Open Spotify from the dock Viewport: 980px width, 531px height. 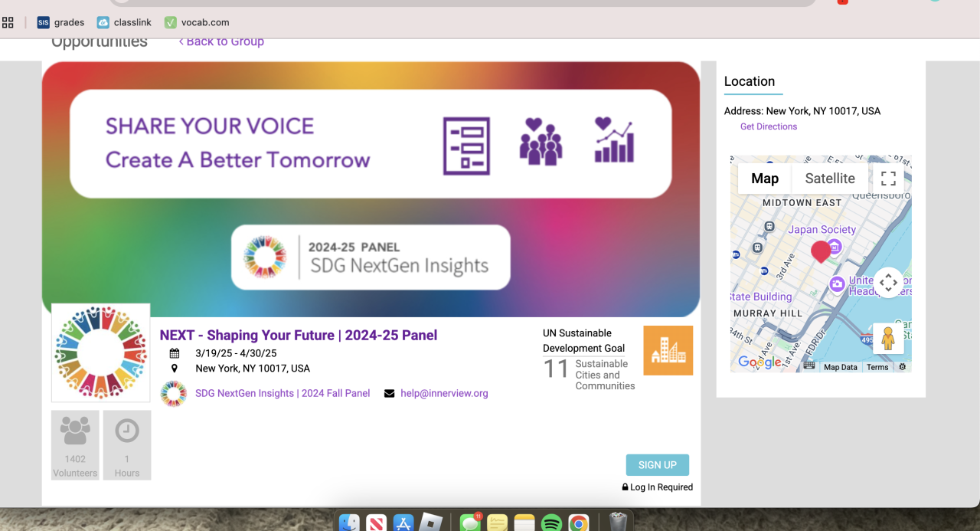tap(551, 523)
